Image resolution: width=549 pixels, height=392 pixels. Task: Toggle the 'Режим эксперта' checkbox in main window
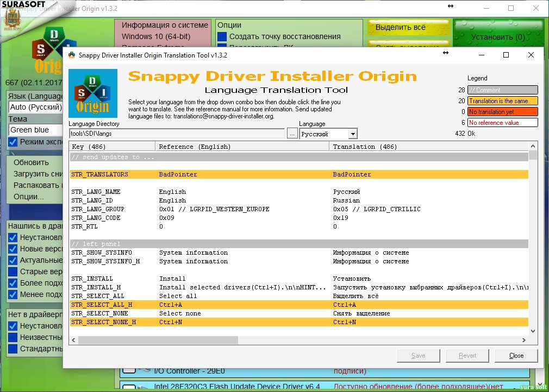point(13,142)
